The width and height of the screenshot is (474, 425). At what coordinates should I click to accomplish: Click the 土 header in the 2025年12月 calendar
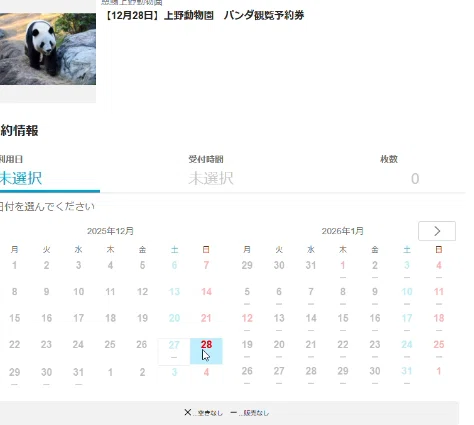[174, 249]
